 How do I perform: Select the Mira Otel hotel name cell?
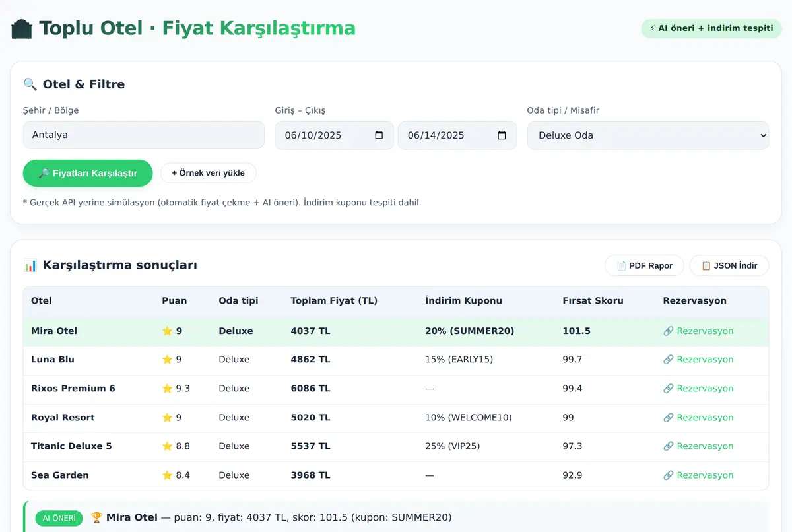coord(54,331)
